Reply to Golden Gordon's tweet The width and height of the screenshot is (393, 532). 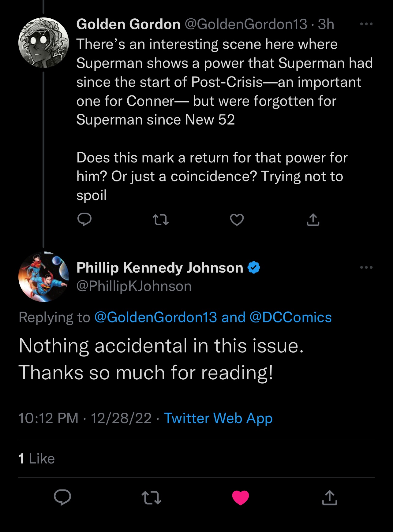(x=84, y=219)
